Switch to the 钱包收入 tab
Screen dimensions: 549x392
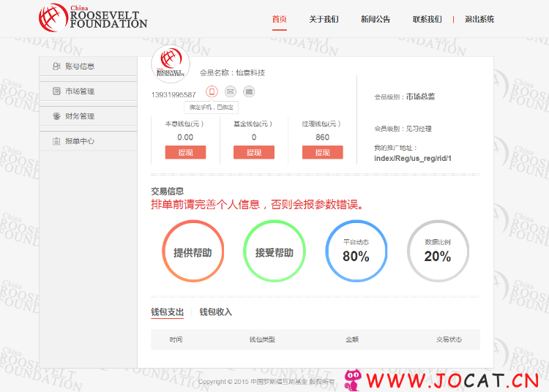tap(215, 312)
